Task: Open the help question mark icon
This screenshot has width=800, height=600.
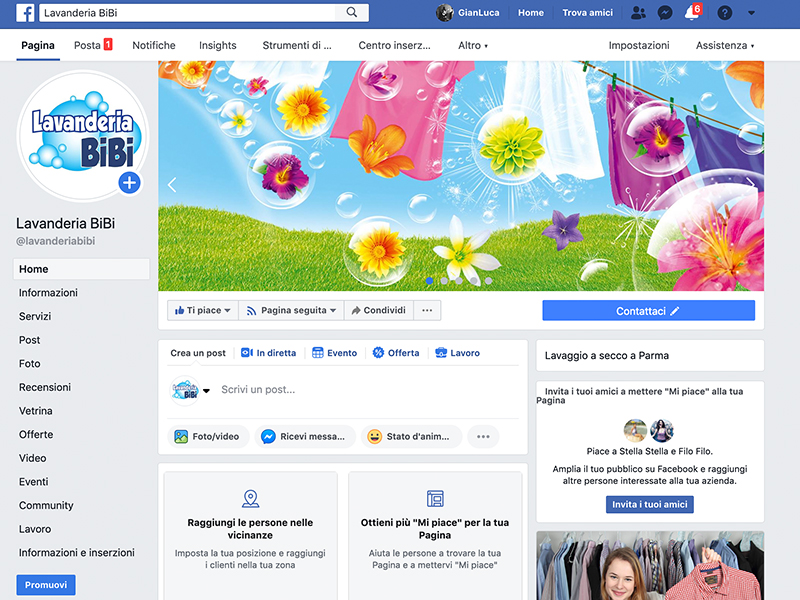Action: (724, 12)
